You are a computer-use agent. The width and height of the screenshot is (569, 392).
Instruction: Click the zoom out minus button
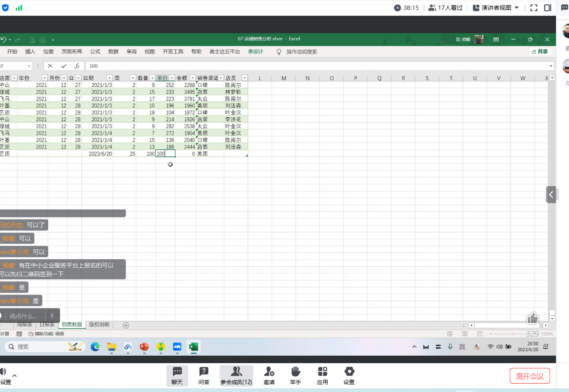click(491, 334)
